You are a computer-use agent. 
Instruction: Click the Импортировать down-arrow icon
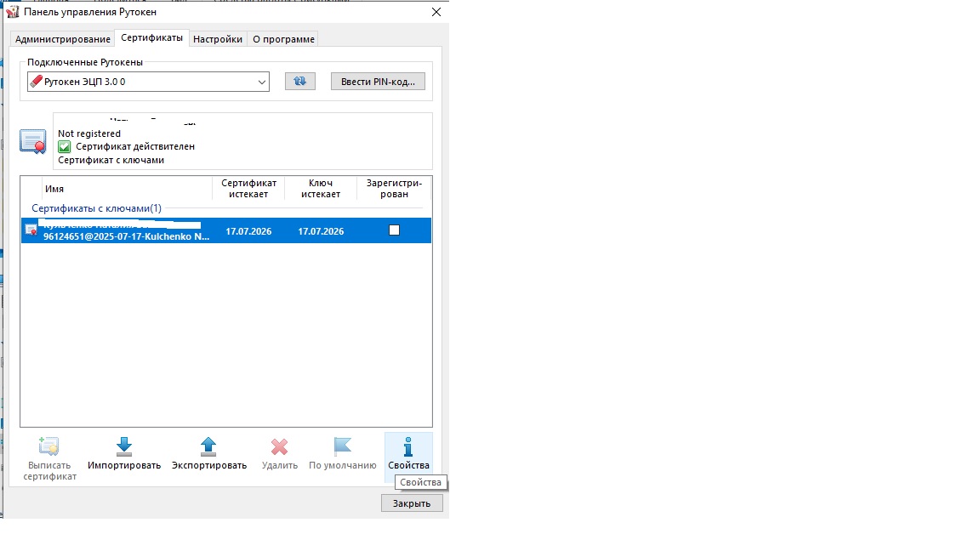124,446
